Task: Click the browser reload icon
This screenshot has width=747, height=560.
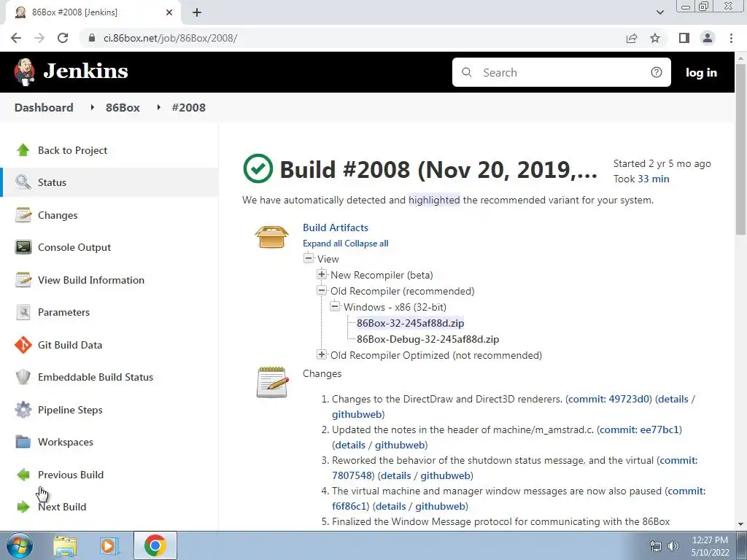Action: [63, 38]
